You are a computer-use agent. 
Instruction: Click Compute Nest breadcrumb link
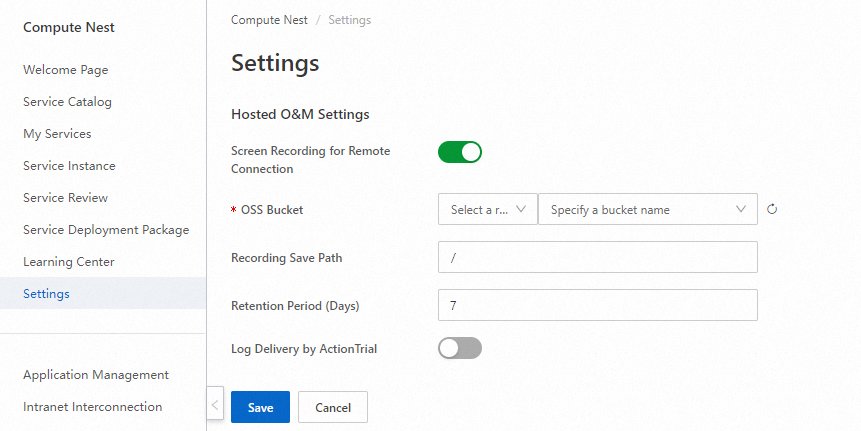pyautogui.click(x=269, y=20)
